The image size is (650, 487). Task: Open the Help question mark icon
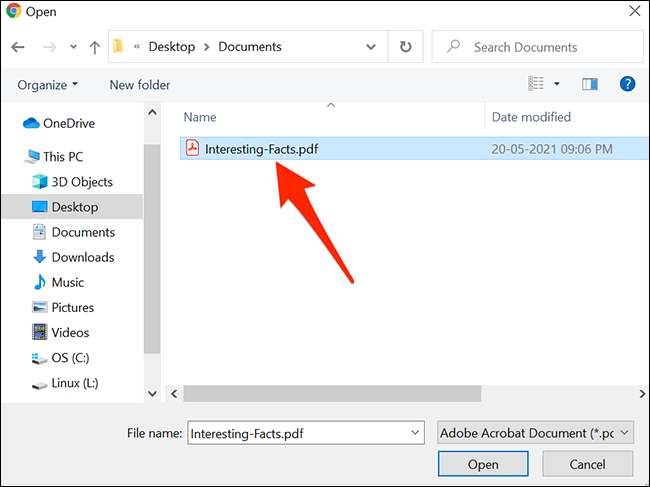click(627, 84)
